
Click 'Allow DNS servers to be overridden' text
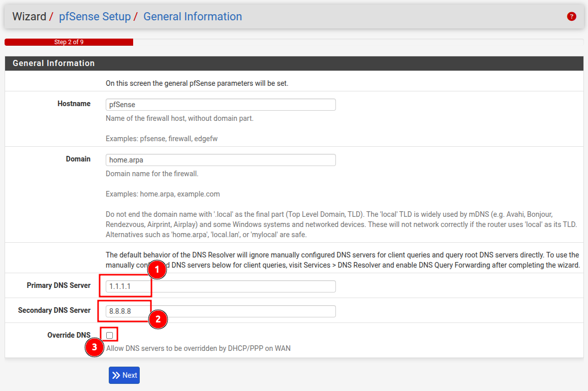pyautogui.click(x=198, y=348)
